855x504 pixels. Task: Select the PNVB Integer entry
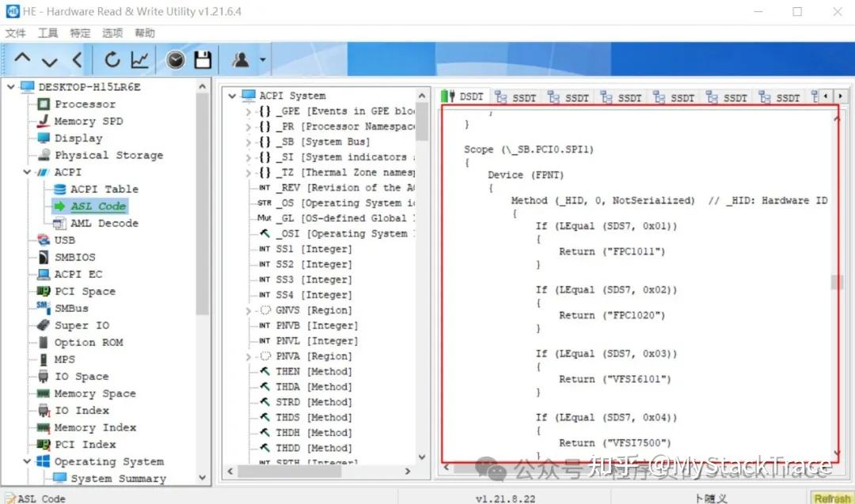click(x=317, y=326)
